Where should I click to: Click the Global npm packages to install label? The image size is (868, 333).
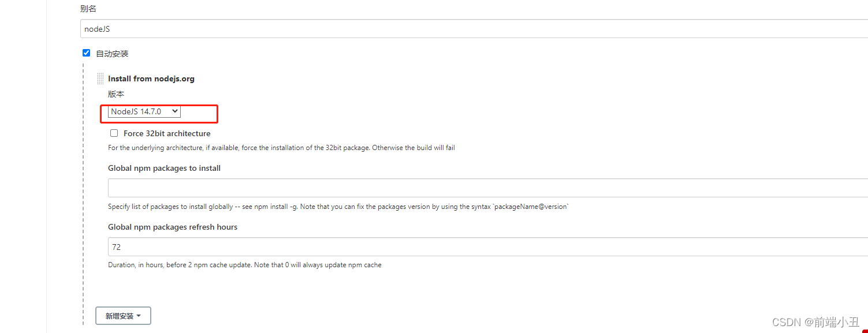tap(164, 169)
